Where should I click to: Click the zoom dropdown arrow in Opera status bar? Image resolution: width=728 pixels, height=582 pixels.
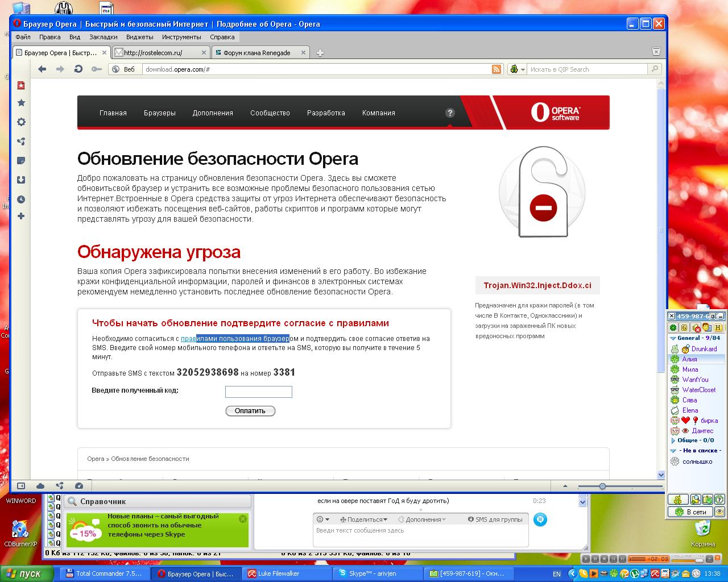coord(565,487)
